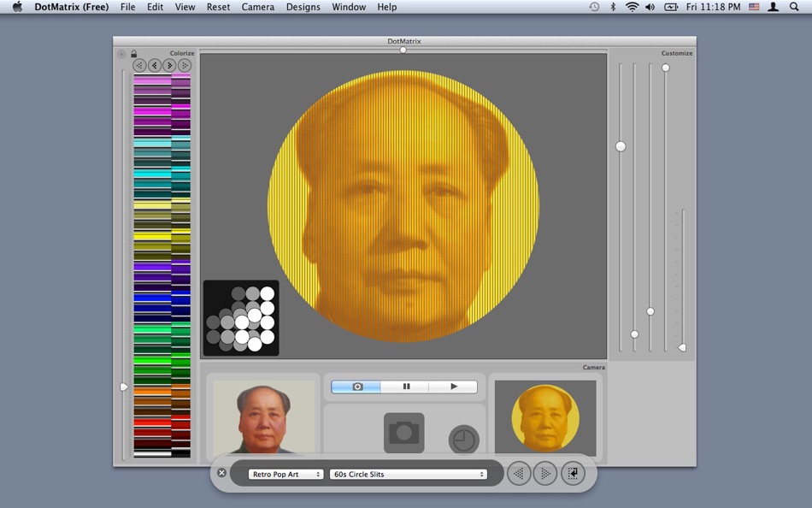The width and height of the screenshot is (812, 508).
Task: Click the Fri 11:18 PM clock
Action: (x=713, y=7)
